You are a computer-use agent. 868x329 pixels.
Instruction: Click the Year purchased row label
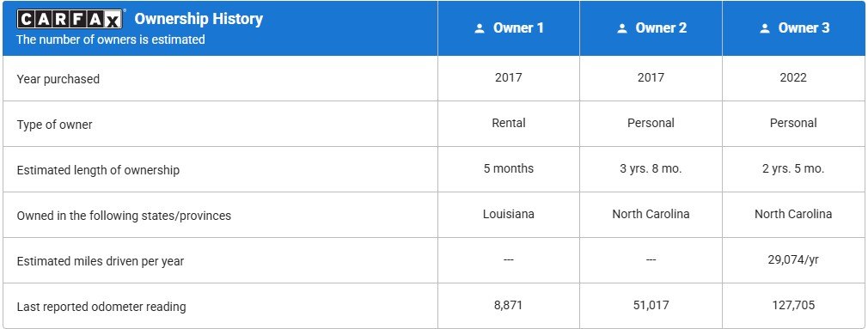click(58, 79)
